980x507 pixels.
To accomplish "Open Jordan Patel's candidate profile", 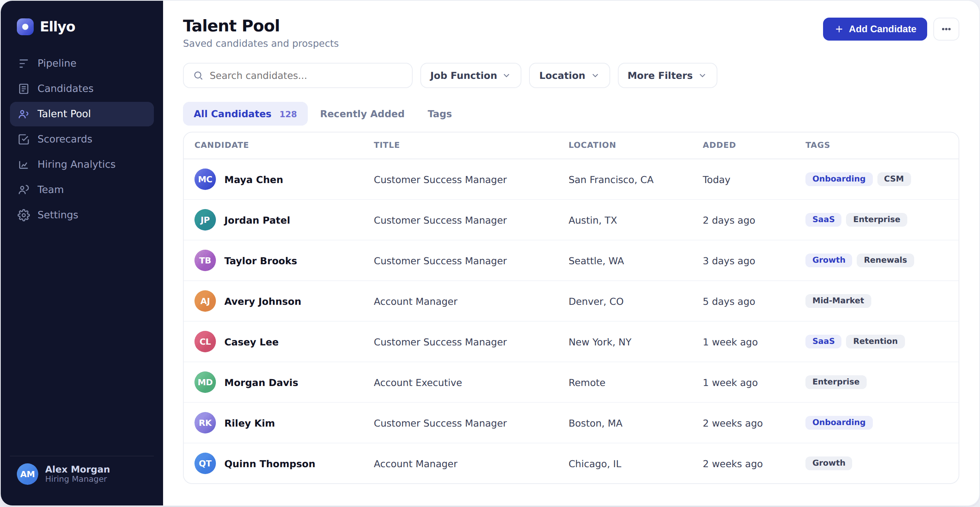I will (x=257, y=220).
